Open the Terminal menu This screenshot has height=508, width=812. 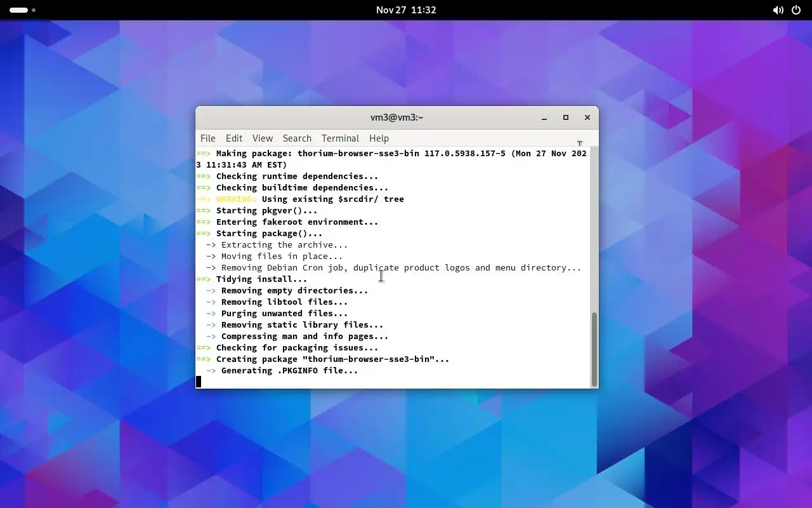pyautogui.click(x=340, y=138)
